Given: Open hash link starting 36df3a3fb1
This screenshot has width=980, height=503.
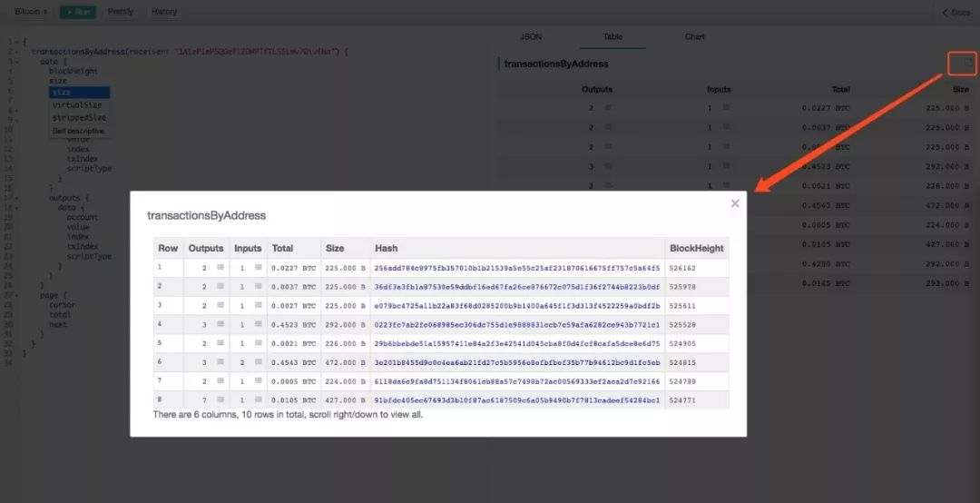Looking at the screenshot, I should (517, 287).
